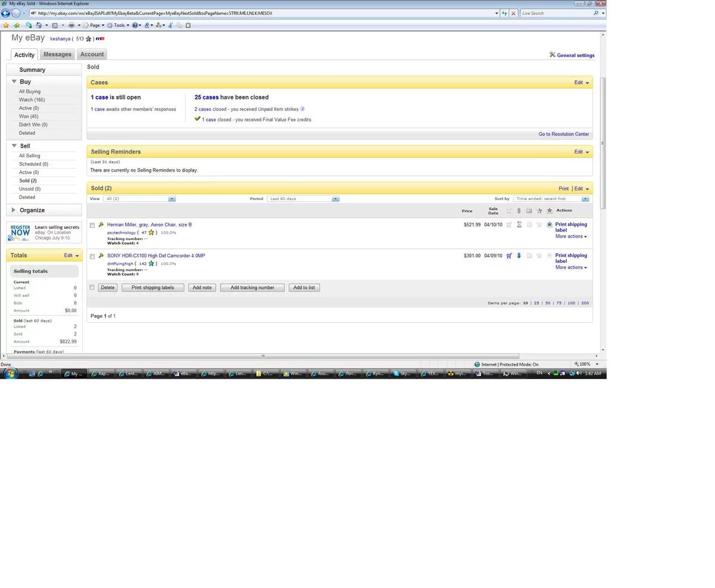This screenshot has width=715, height=588.
Task: Click the horizontal scrollbar at page bottom
Action: 263,356
